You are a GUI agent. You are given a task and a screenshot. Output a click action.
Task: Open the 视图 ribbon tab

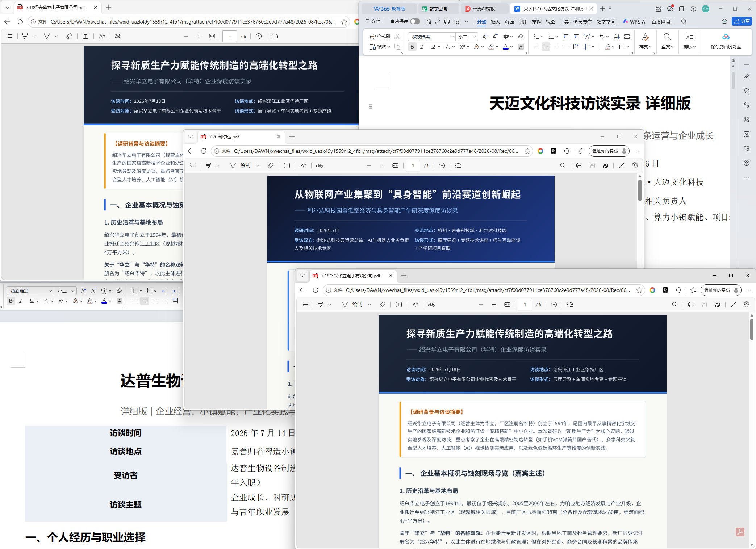[x=550, y=22]
